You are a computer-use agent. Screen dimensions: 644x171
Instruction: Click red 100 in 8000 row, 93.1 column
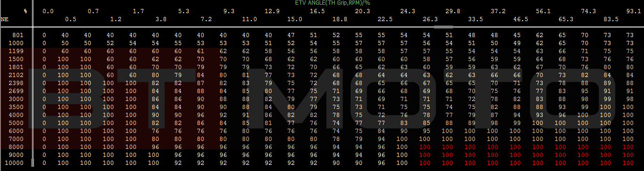[628, 147]
